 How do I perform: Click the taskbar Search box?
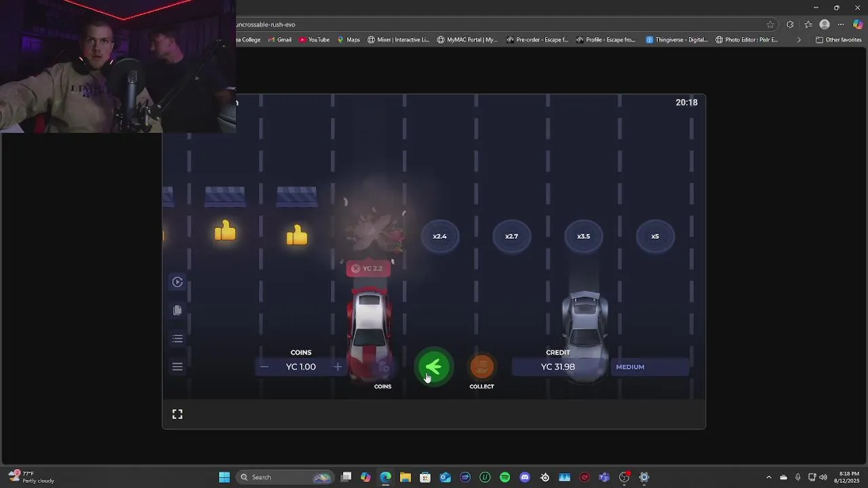(x=285, y=477)
